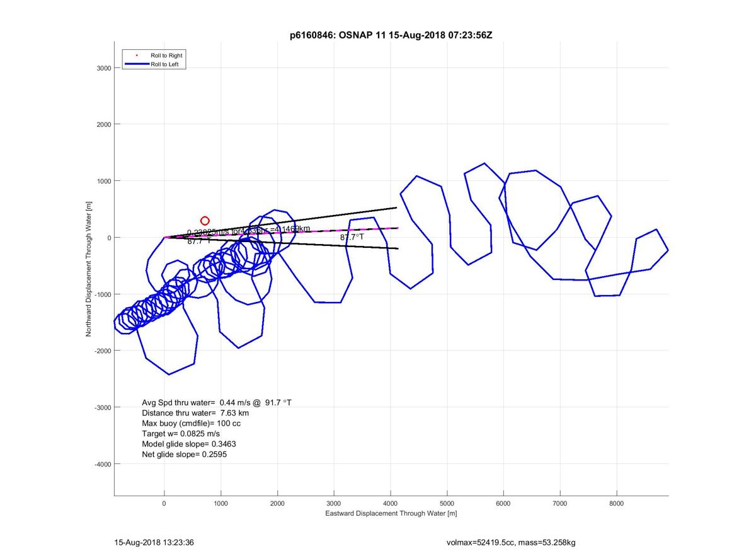Image resolution: width=756 pixels, height=558 pixels.
Task: Click the 7000 tick label
Action: pos(560,503)
